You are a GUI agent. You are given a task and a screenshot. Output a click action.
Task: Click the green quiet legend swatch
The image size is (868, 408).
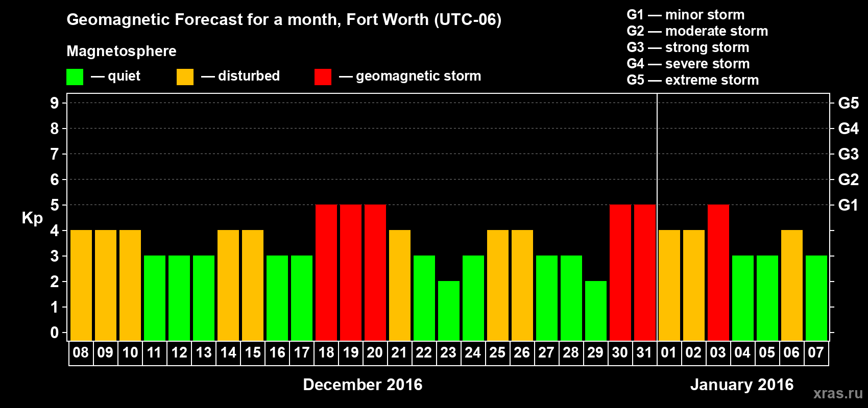click(x=75, y=77)
